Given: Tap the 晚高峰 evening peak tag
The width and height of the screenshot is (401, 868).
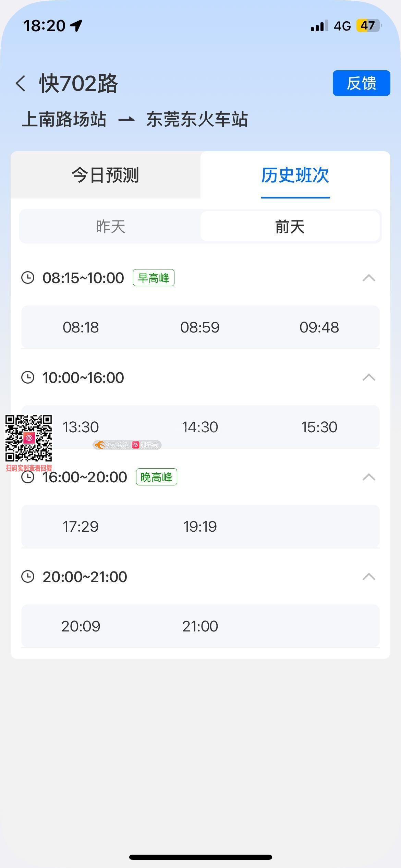Looking at the screenshot, I should pos(156,477).
